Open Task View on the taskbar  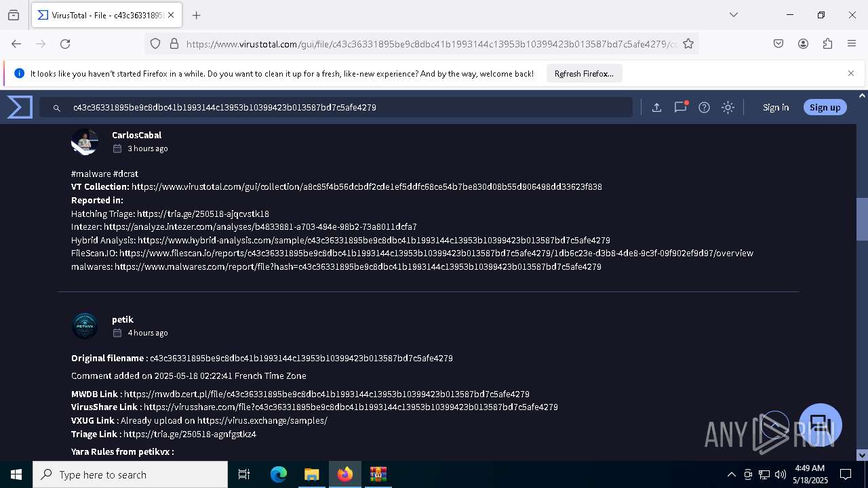tap(244, 474)
